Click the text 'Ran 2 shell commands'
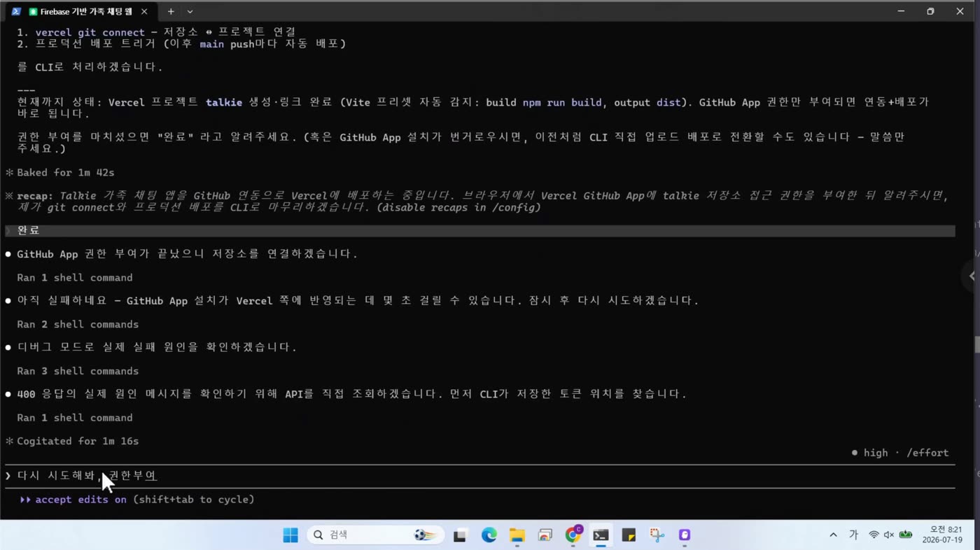This screenshot has width=980, height=550. click(78, 324)
